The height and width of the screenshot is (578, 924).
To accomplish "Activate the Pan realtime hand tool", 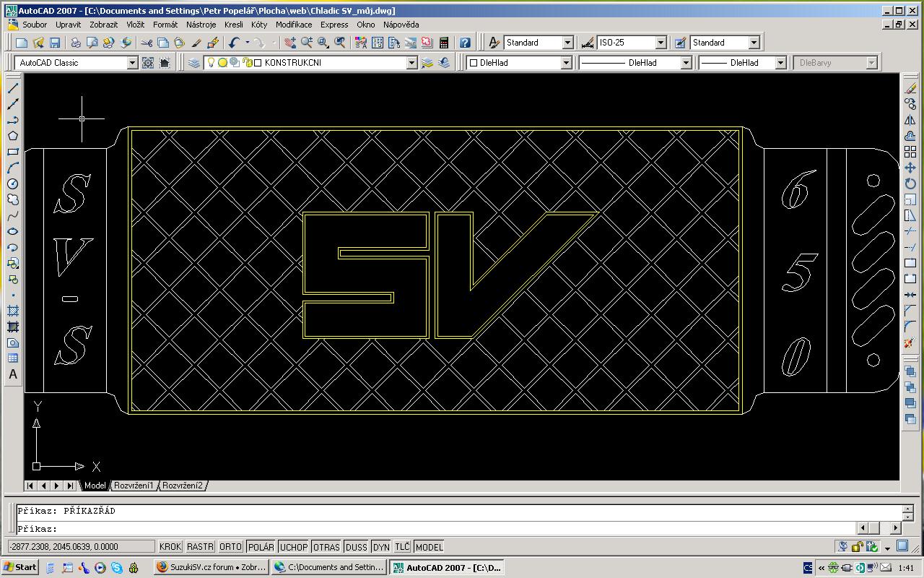I will [x=290, y=43].
